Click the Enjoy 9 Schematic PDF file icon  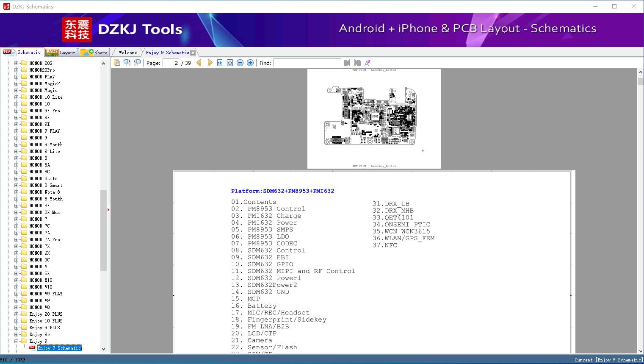click(32, 348)
